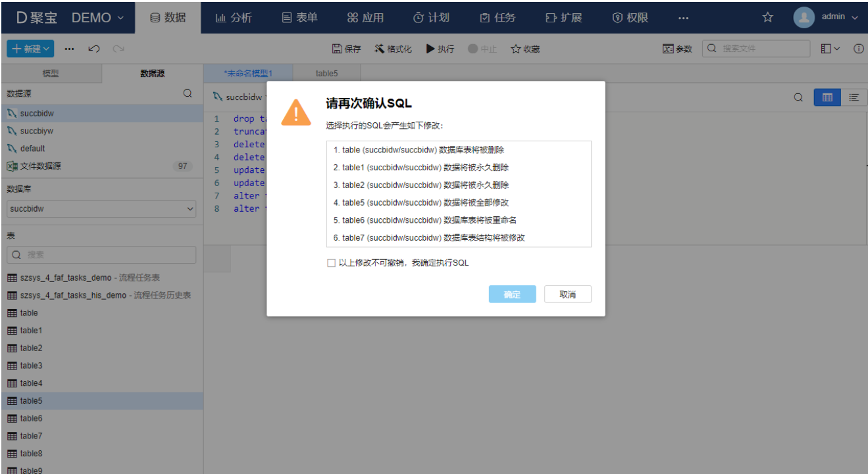This screenshot has width=868, height=474.
Task: Click the data source search magnifier icon
Action: (188, 94)
